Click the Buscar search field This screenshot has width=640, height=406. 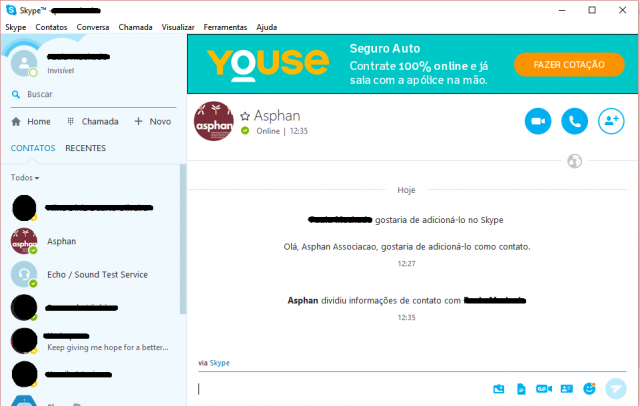pyautogui.click(x=94, y=95)
